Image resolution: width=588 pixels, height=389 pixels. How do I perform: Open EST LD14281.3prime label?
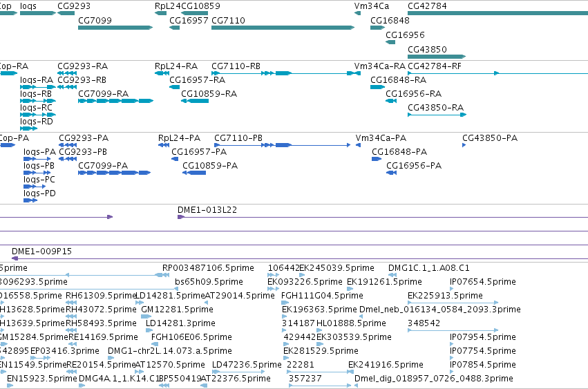click(180, 323)
